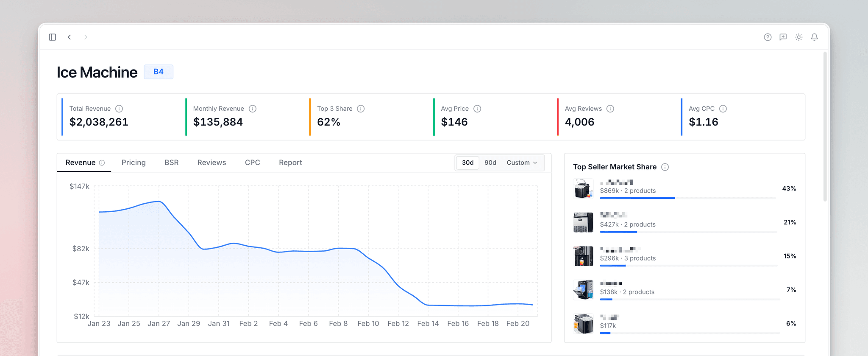
Task: Click the page vertical scrollbar
Action: [825, 127]
